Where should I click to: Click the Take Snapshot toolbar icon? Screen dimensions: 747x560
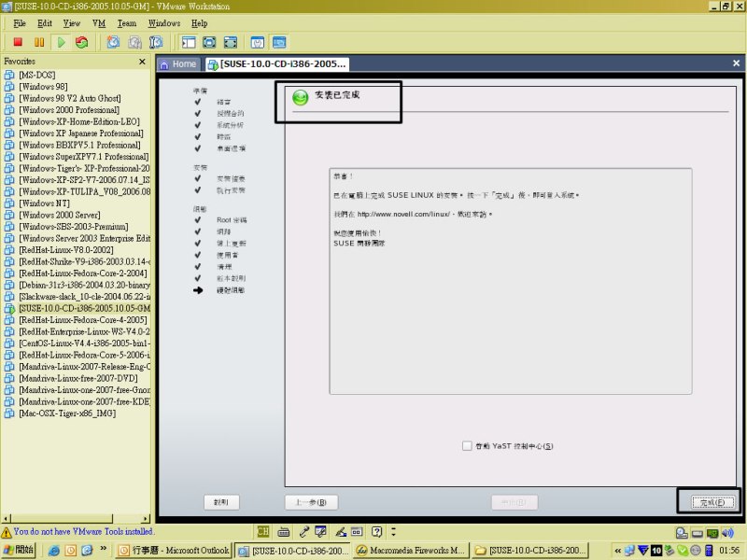tap(113, 42)
